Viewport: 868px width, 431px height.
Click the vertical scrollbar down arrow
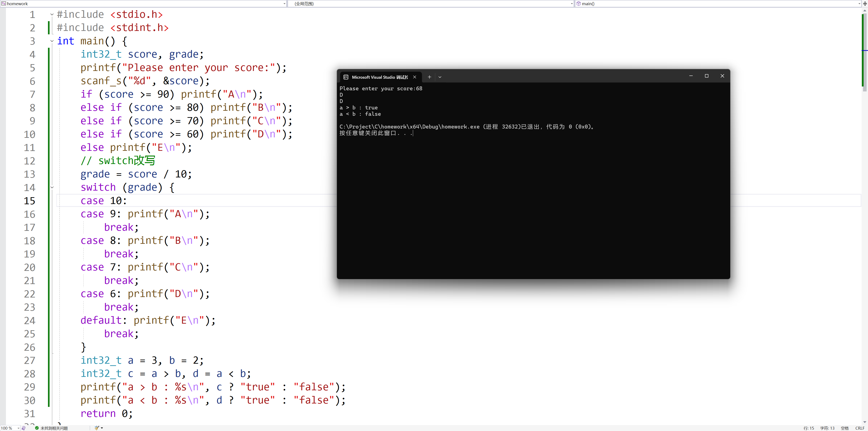[x=865, y=422]
